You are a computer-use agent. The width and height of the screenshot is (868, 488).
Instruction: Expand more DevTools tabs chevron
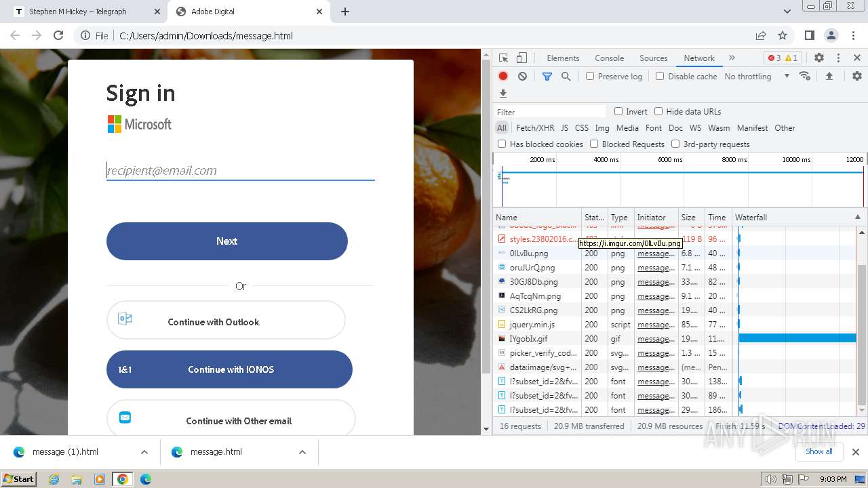732,58
